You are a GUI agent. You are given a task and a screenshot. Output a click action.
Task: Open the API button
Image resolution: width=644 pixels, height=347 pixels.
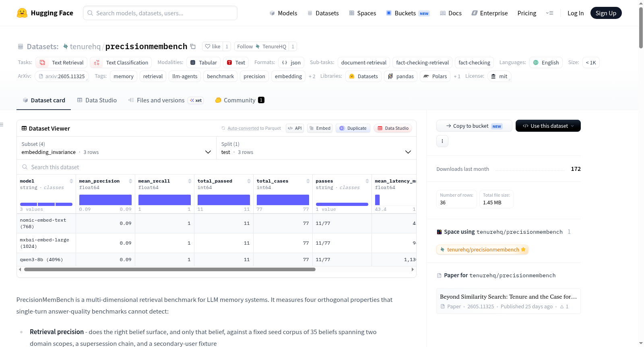295,128
